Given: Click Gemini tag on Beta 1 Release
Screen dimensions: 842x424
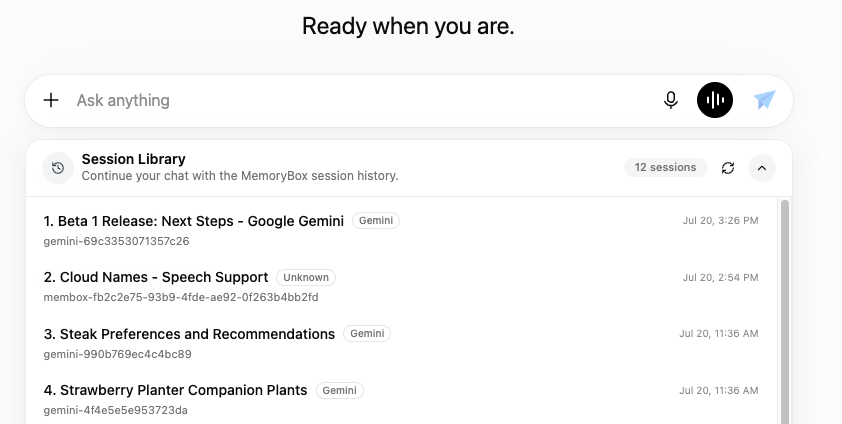Looking at the screenshot, I should (376, 221).
